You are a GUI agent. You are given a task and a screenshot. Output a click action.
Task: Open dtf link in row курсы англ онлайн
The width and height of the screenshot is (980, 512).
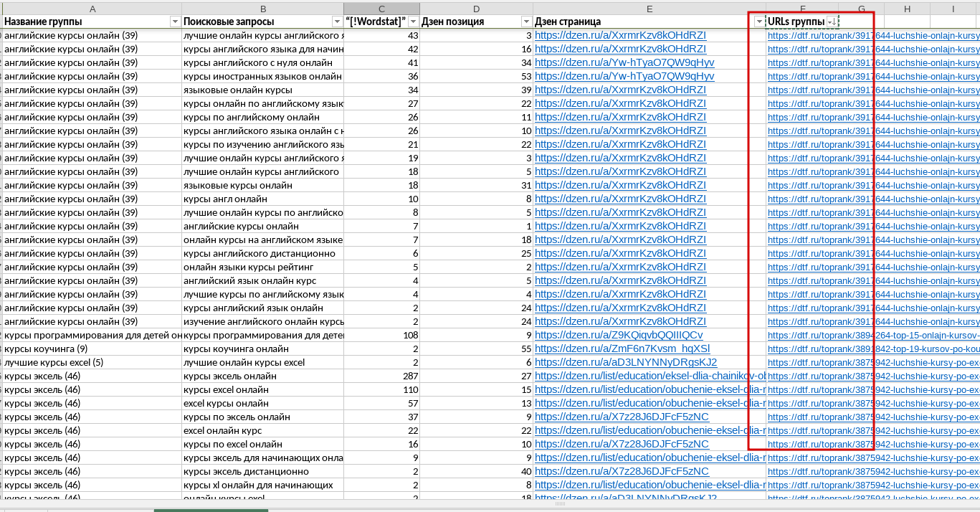click(873, 199)
